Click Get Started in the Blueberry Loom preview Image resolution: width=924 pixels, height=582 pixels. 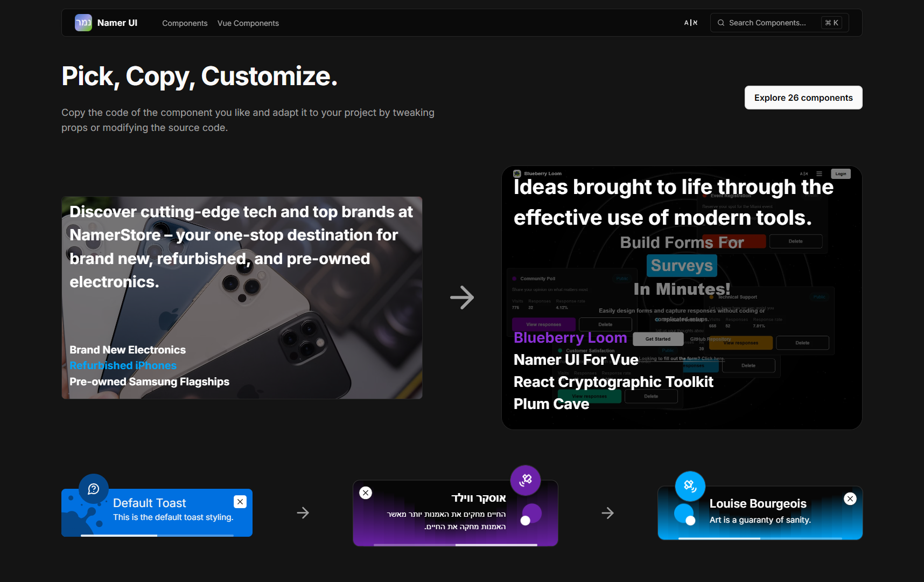click(x=658, y=339)
